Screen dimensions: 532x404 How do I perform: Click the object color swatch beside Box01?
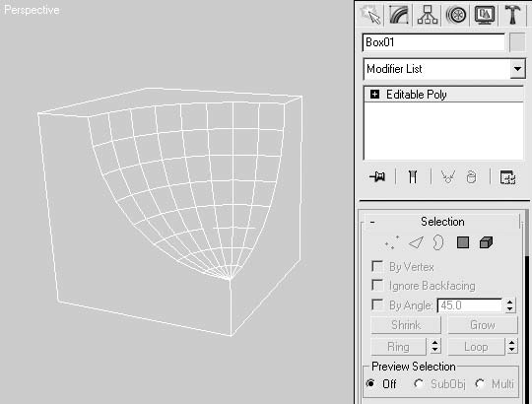(x=517, y=42)
